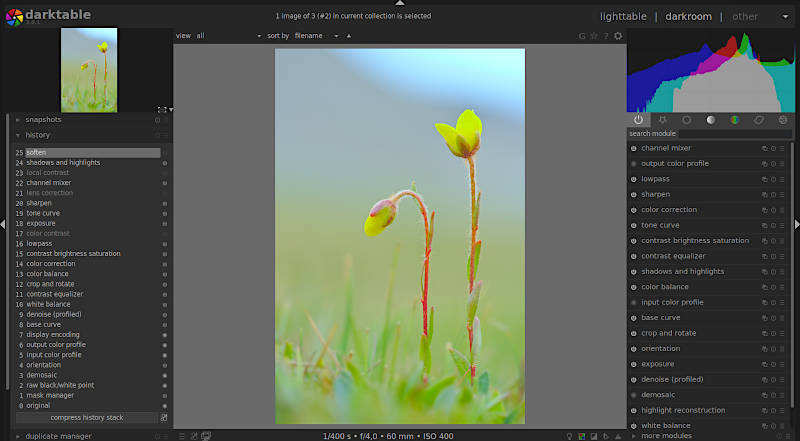Toggle the star overlay icon in top bar
800x441 pixels.
tap(594, 36)
